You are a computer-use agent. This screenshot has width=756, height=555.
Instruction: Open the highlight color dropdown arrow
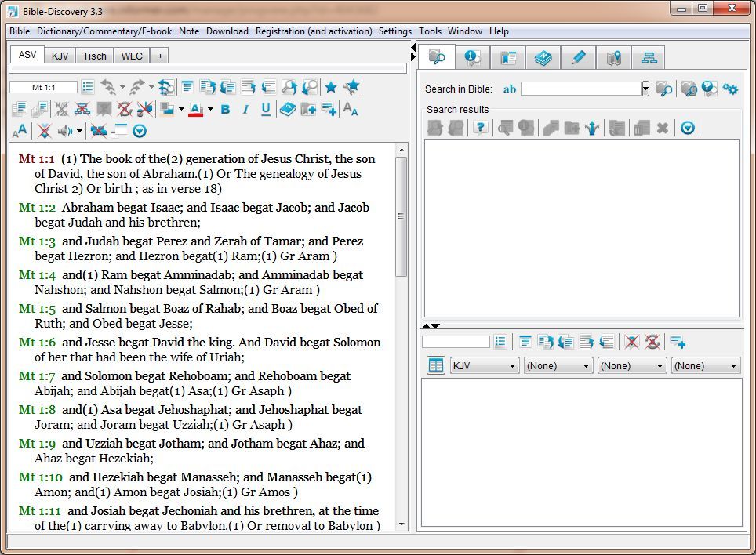(x=181, y=110)
